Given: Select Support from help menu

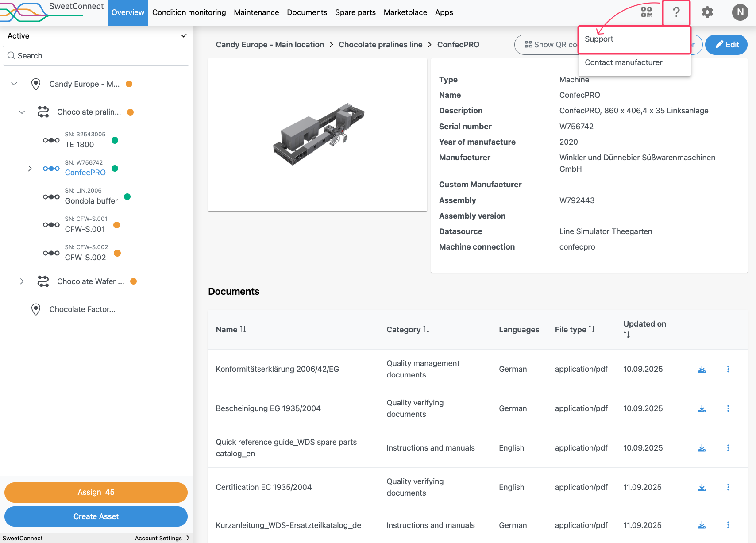Looking at the screenshot, I should pyautogui.click(x=635, y=39).
